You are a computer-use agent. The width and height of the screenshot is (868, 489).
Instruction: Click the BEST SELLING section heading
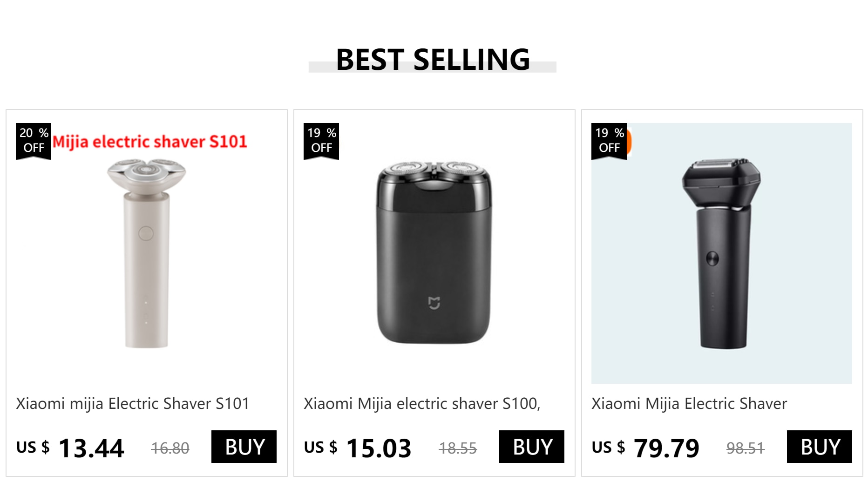click(x=433, y=60)
